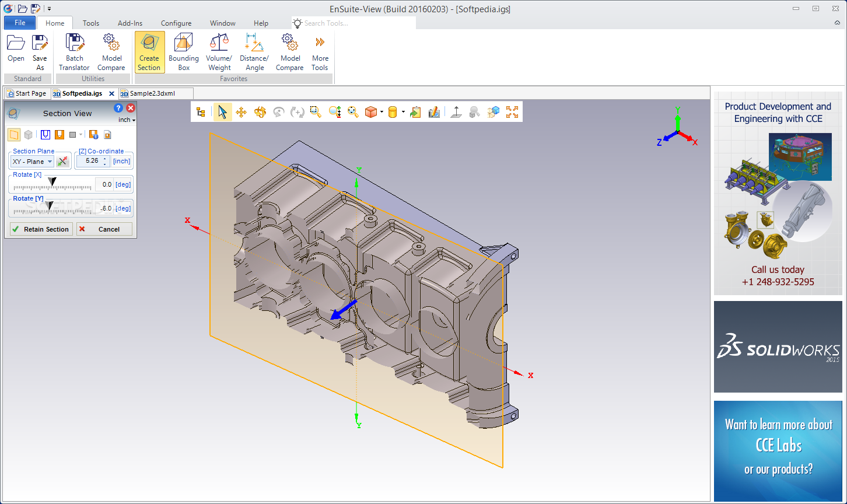Click the Rotate [Y] degree value field

pyautogui.click(x=104, y=208)
